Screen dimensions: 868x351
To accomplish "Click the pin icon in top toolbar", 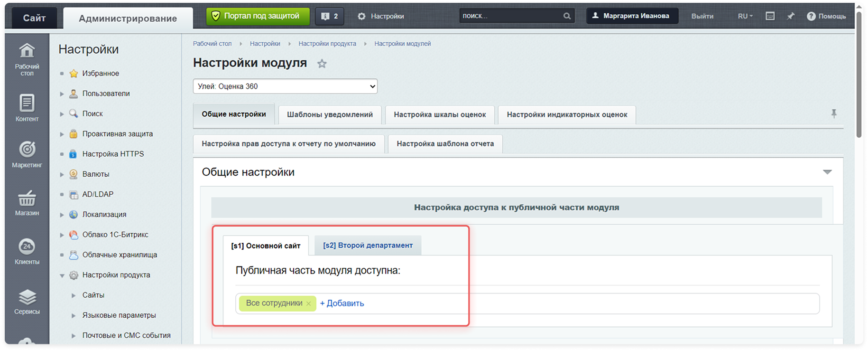I will [790, 16].
